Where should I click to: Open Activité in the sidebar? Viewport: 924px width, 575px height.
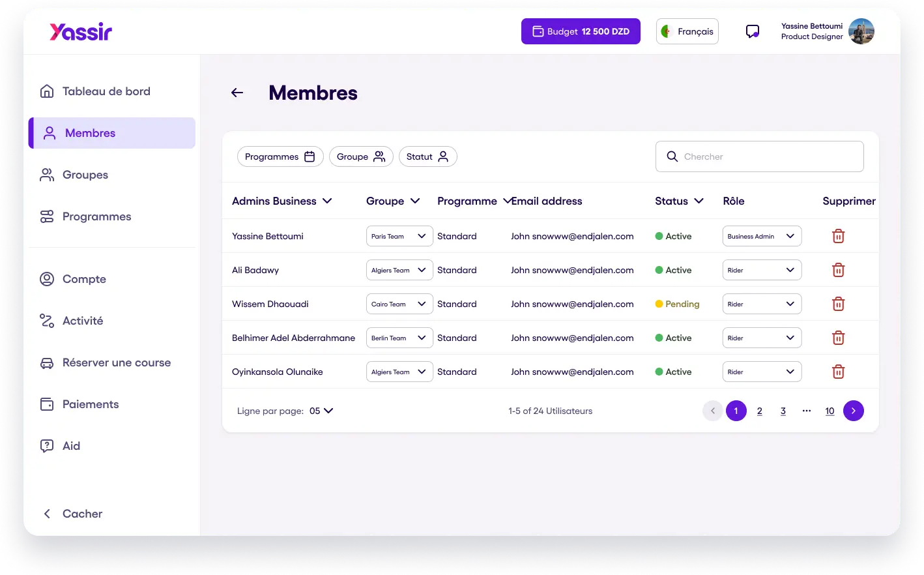[72, 321]
